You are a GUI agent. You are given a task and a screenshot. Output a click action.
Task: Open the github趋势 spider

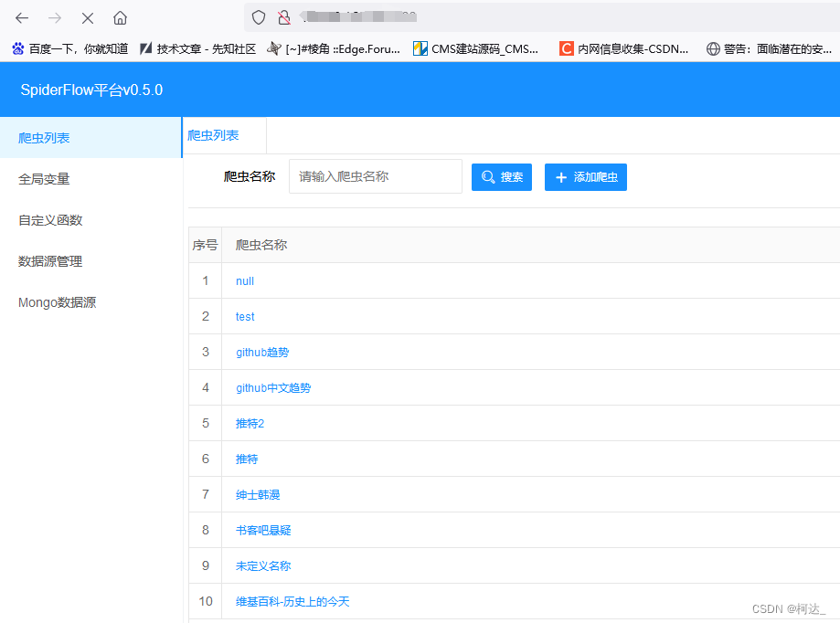click(262, 352)
